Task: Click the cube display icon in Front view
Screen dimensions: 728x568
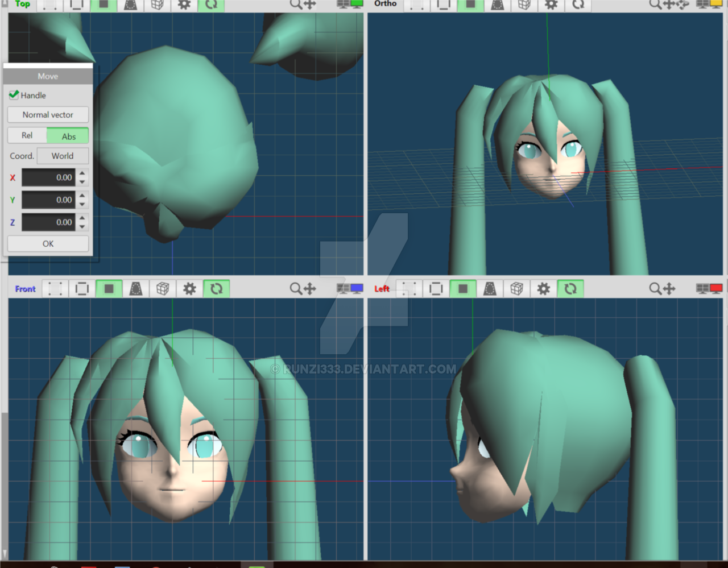Action: tap(163, 289)
